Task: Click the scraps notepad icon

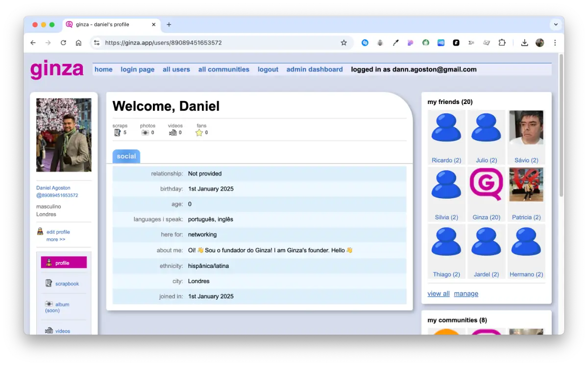Action: click(117, 132)
